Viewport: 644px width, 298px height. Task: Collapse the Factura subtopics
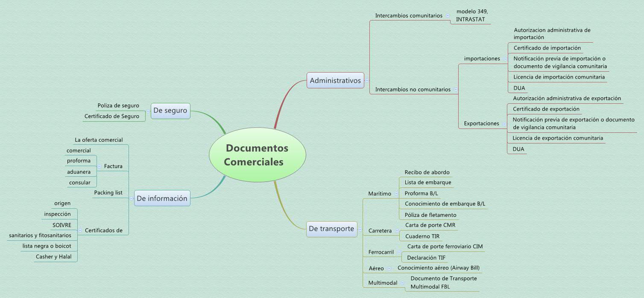coord(99,166)
